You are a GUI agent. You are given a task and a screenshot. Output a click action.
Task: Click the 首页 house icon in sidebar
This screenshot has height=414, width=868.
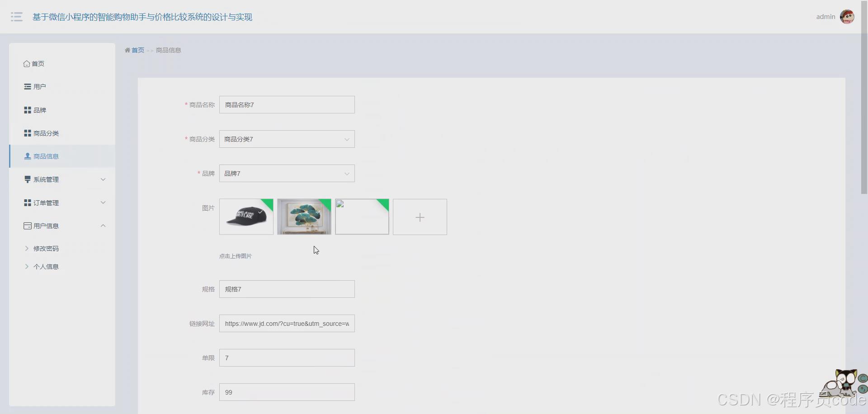coord(27,64)
